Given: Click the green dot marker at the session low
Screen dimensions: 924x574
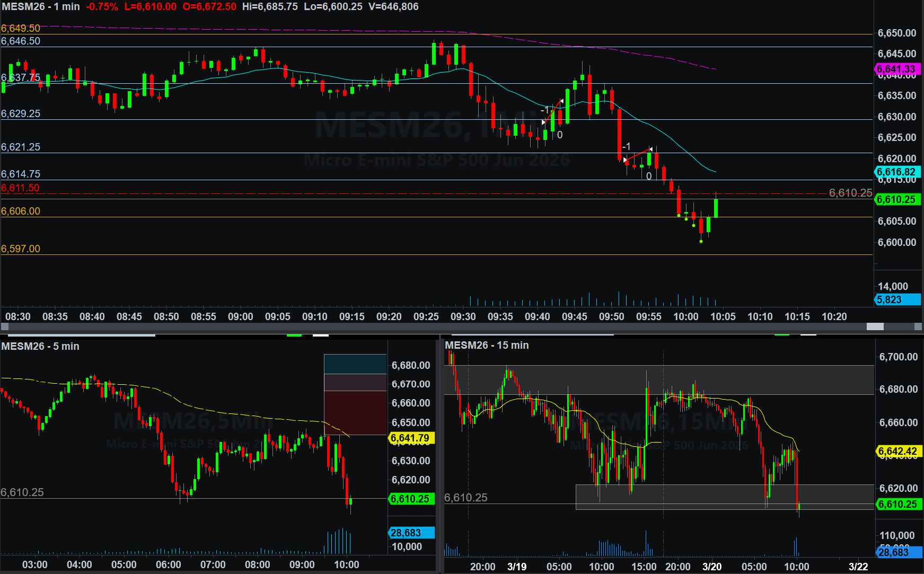Looking at the screenshot, I should [701, 241].
